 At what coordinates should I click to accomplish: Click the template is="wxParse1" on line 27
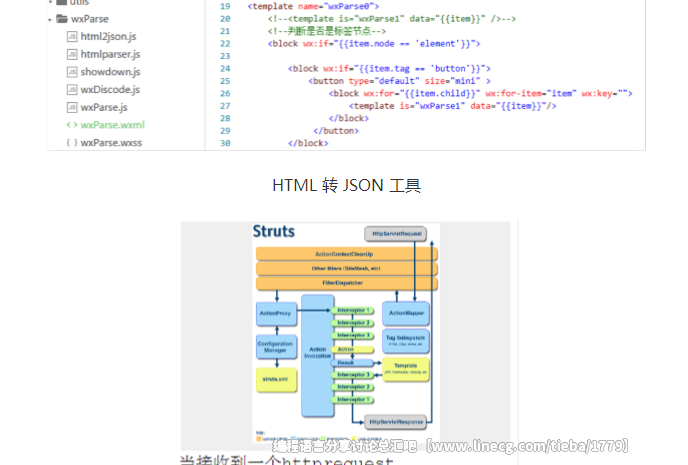453,106
